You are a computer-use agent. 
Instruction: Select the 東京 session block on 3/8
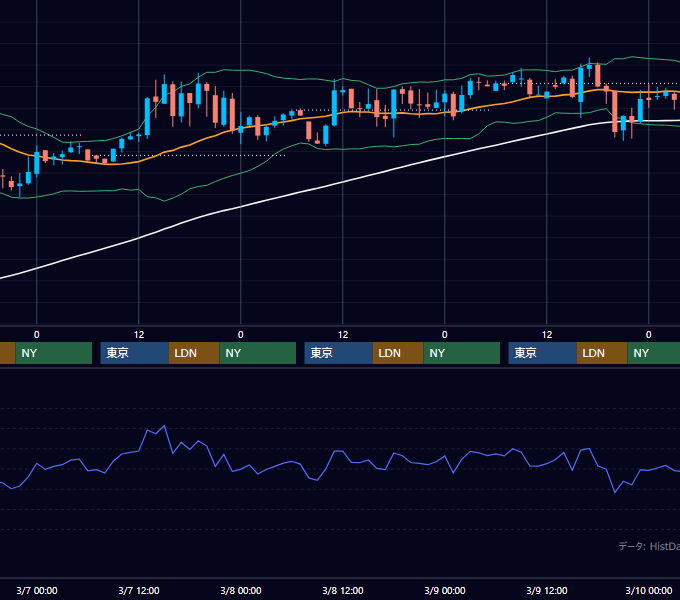[x=338, y=353]
